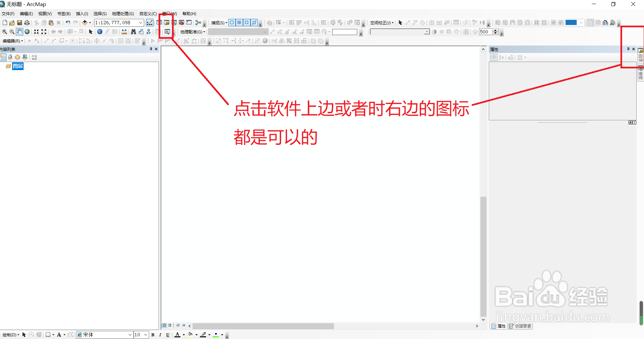Open the Python window icon
The image size is (644, 339).
pos(189,23)
